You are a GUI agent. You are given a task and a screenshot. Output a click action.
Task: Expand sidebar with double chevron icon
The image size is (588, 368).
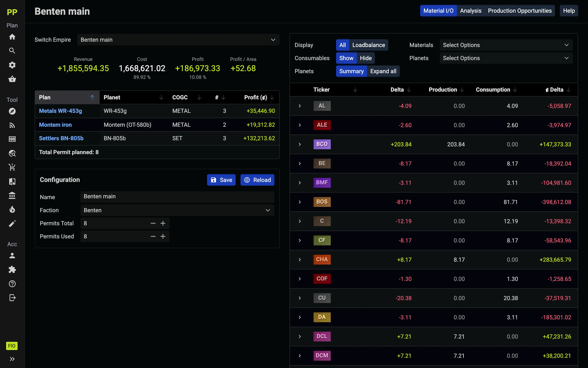[12, 359]
